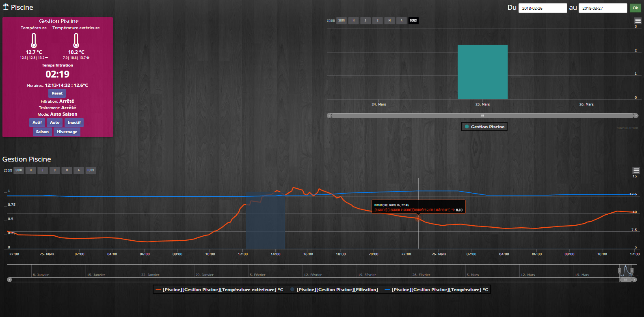The image size is (644, 317).
Task: Set pool management to Inactif
Action: [74, 123]
